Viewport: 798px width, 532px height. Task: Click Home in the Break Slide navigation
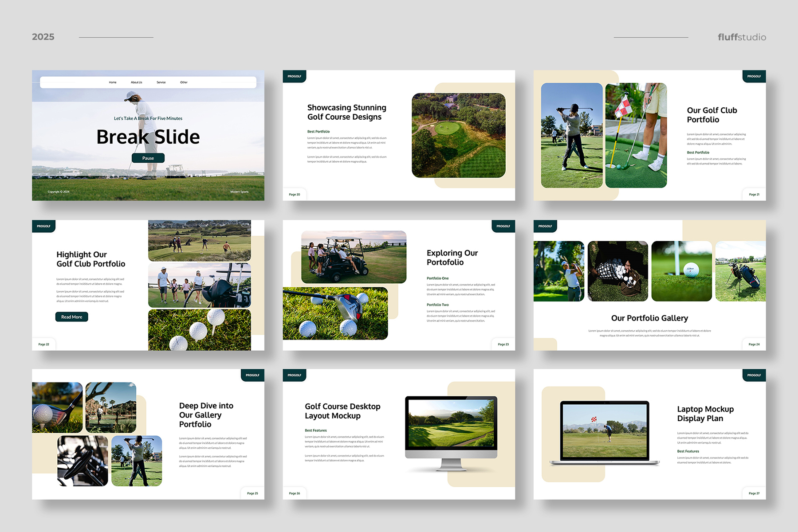tap(113, 82)
